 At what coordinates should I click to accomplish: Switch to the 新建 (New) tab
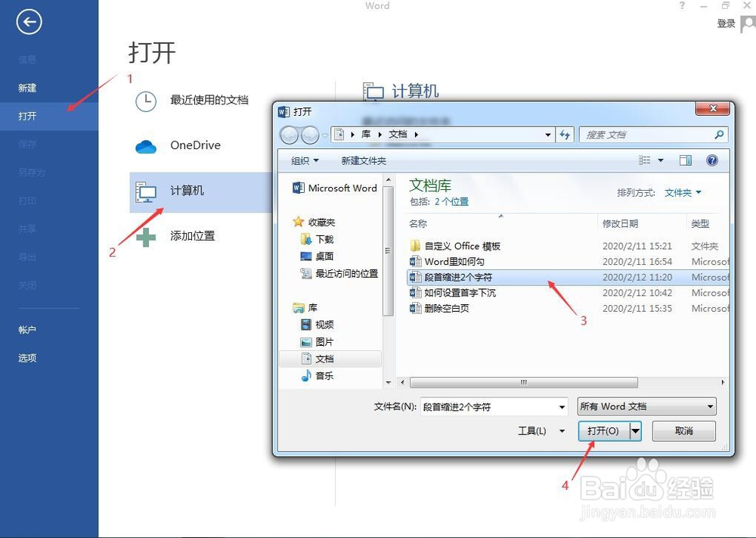(x=27, y=87)
